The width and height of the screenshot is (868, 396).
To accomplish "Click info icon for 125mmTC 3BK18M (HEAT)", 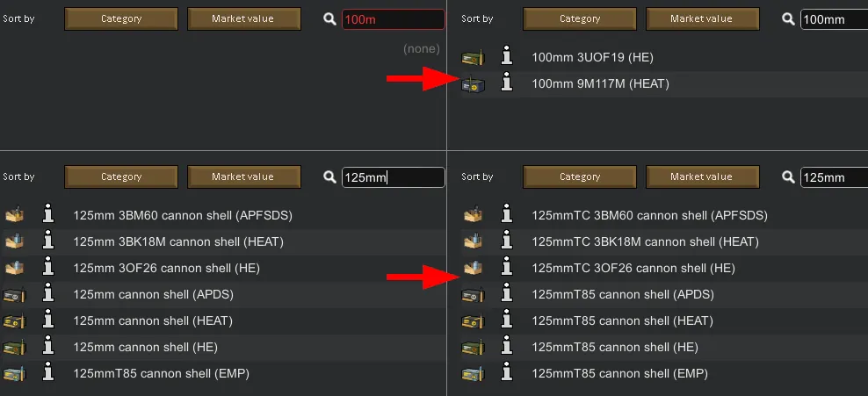I will [x=506, y=241].
